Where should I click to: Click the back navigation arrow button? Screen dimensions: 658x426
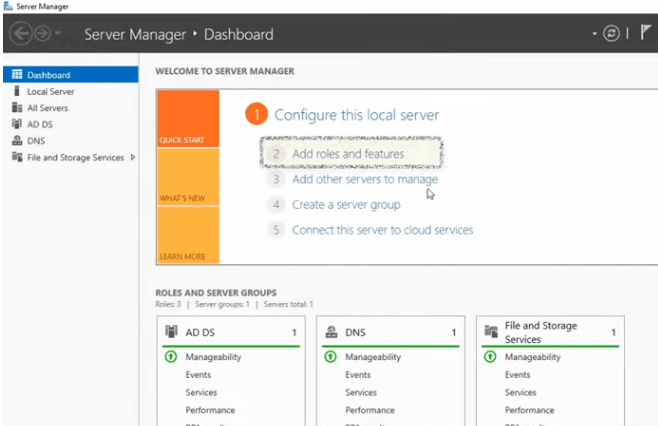[x=21, y=34]
